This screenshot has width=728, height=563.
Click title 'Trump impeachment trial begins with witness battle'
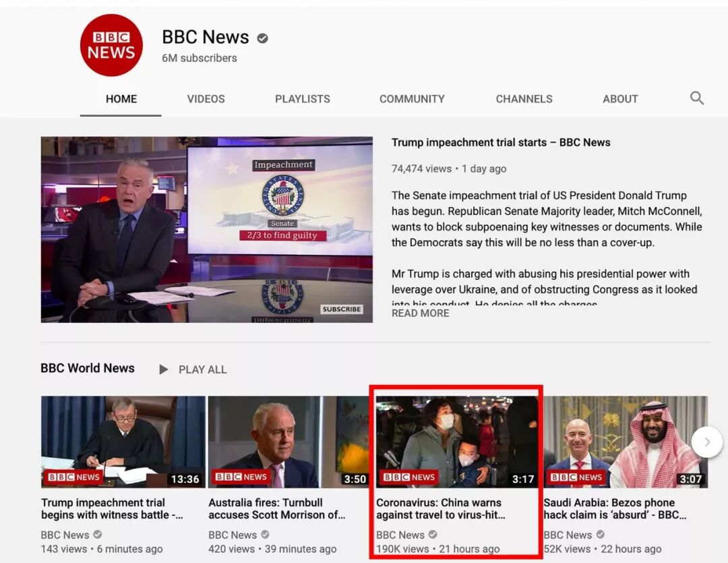pos(111,508)
